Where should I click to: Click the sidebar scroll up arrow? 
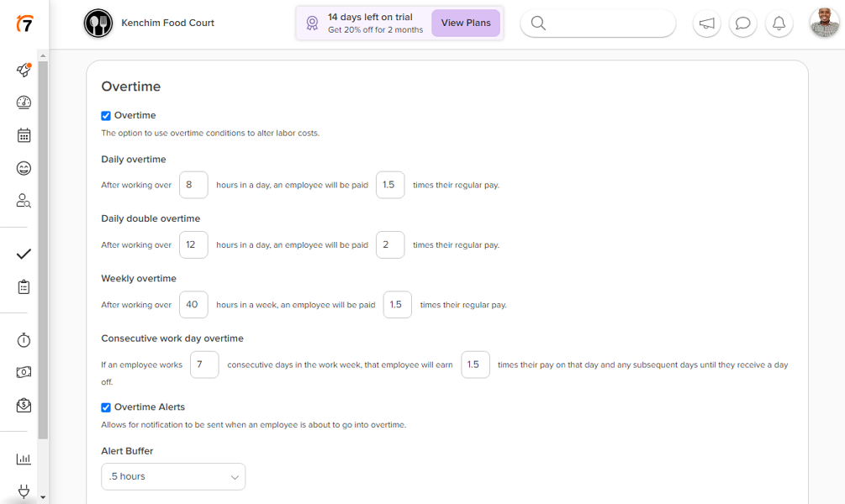[x=43, y=55]
